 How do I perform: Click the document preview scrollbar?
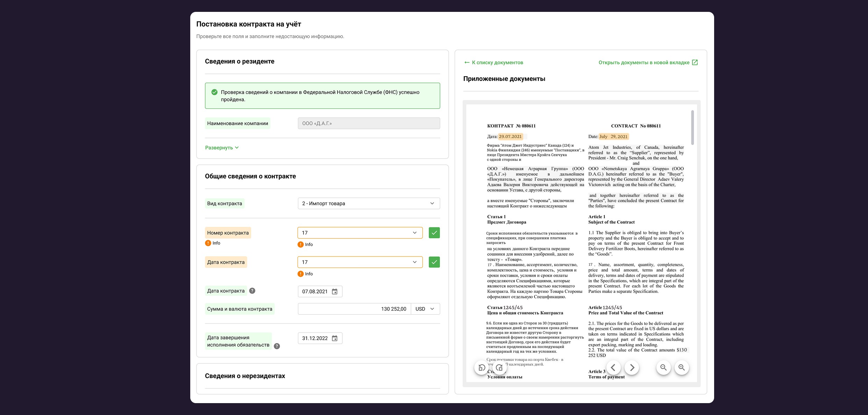(x=692, y=128)
